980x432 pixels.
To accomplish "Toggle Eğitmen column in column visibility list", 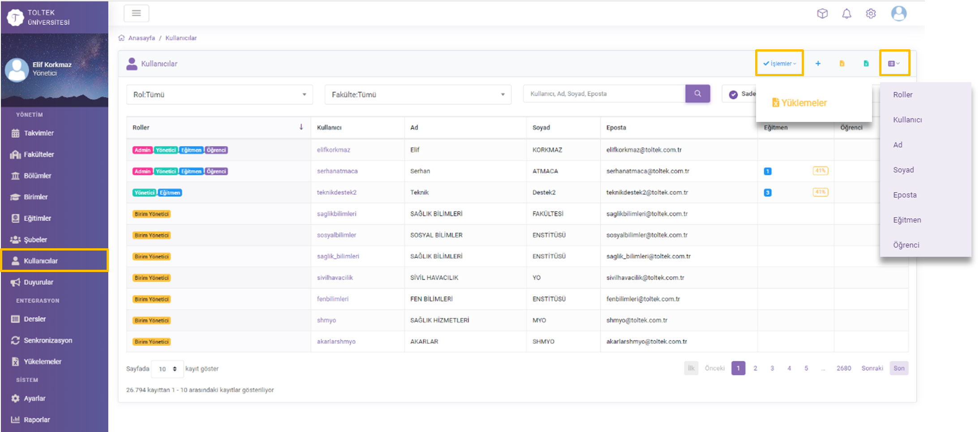I will 907,220.
